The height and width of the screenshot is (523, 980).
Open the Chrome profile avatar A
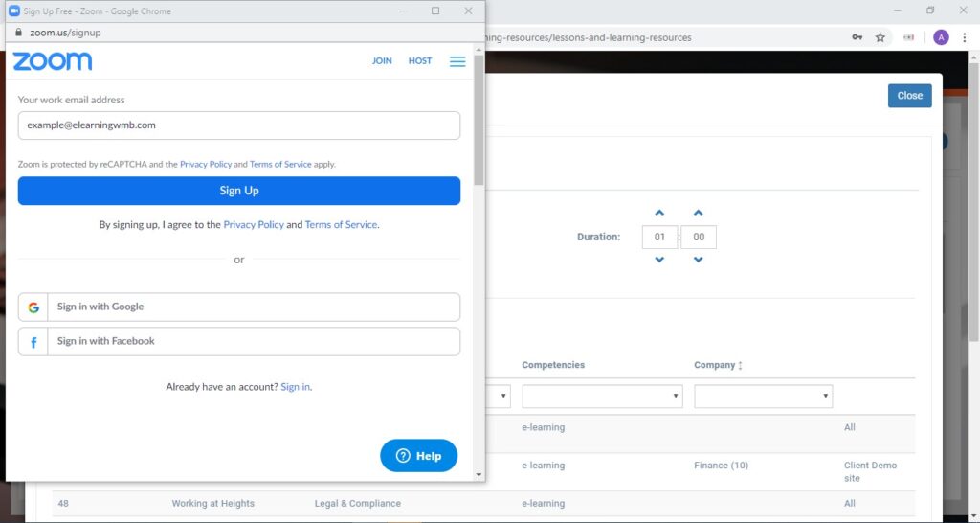pos(941,37)
